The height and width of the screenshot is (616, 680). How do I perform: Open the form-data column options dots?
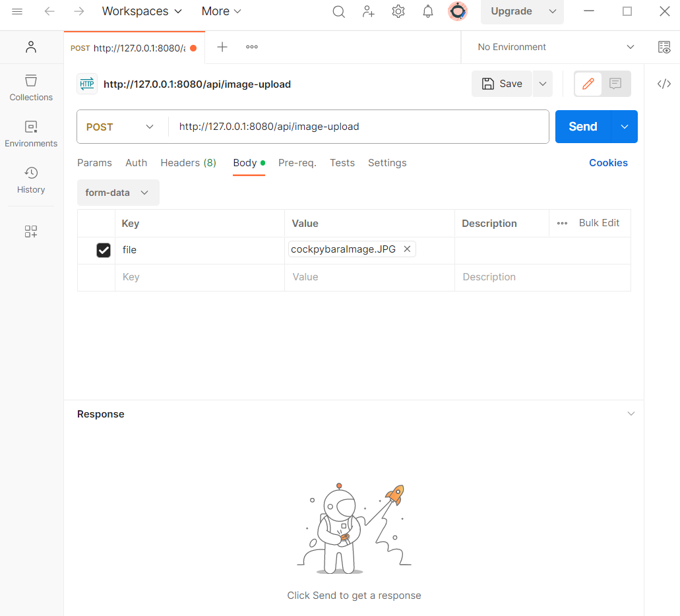562,224
